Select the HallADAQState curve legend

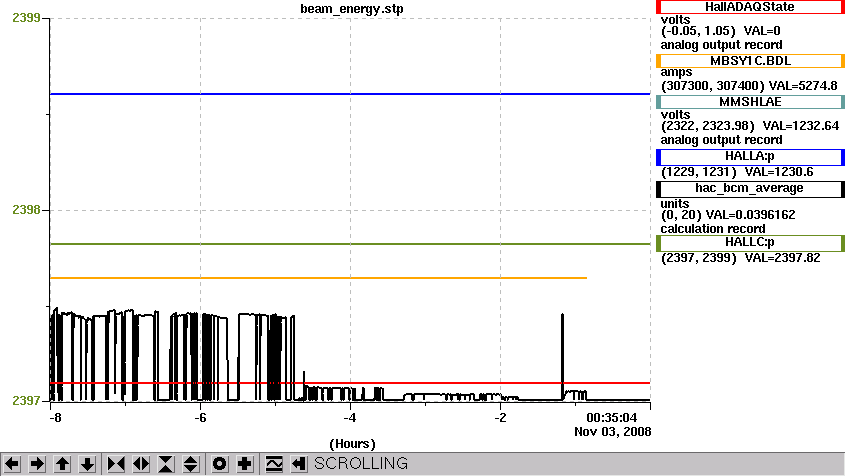750,7
